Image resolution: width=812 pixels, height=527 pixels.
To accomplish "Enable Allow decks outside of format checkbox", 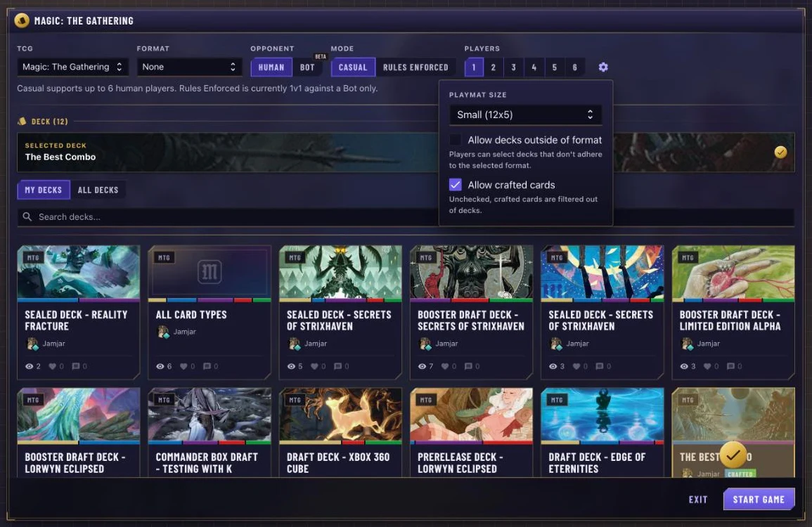I will pyautogui.click(x=455, y=140).
